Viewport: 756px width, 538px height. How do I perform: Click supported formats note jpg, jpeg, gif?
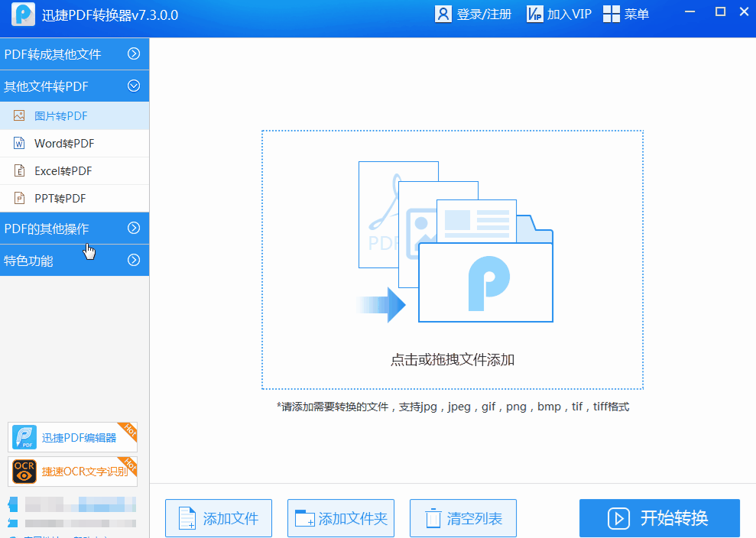point(453,407)
